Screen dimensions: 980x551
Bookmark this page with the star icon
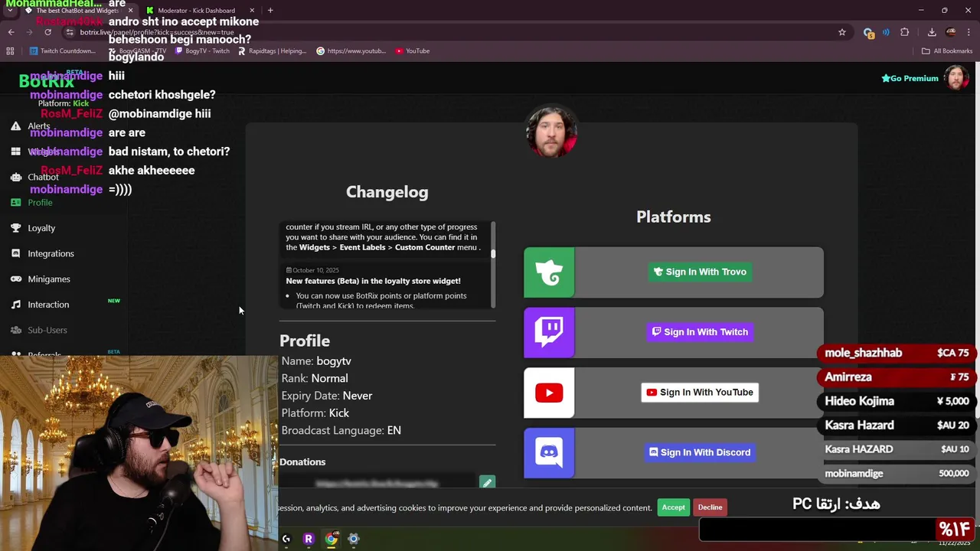(x=842, y=32)
